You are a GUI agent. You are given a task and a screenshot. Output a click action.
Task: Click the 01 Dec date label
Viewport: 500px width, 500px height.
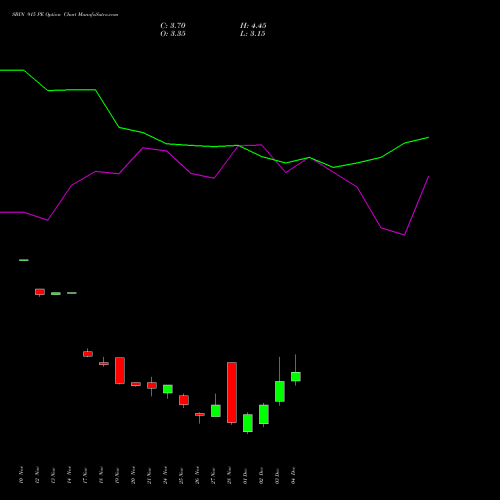point(245,475)
